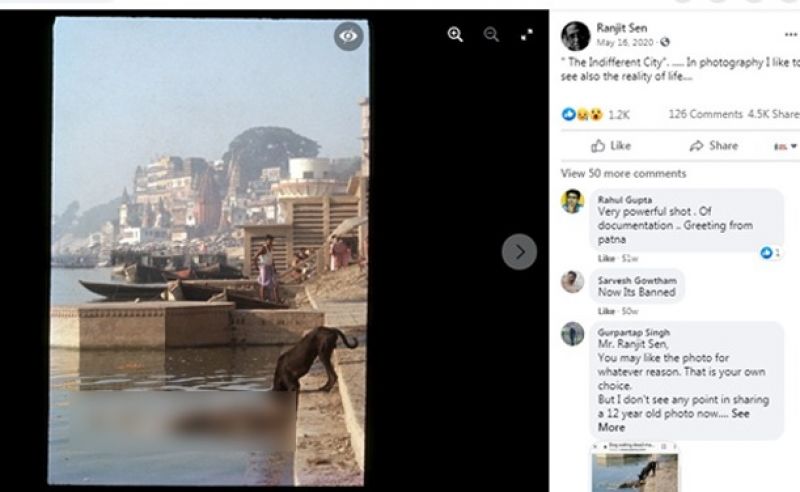Like the post

click(611, 146)
